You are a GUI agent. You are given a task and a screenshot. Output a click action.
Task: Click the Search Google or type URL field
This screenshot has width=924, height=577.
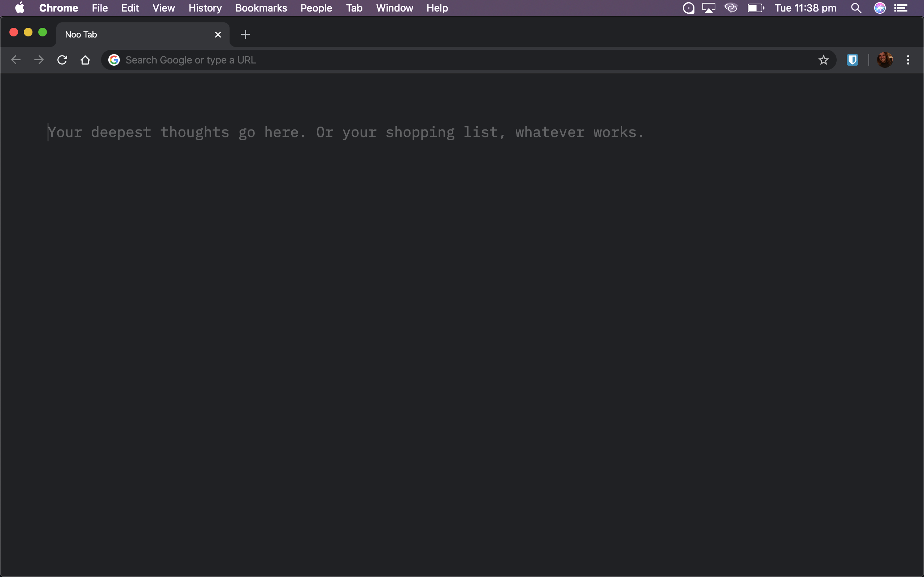point(458,60)
